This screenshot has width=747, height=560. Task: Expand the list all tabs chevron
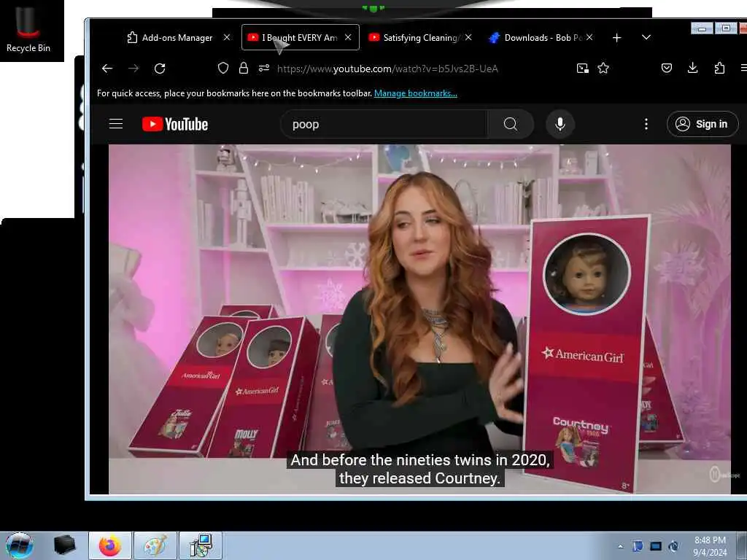646,37
